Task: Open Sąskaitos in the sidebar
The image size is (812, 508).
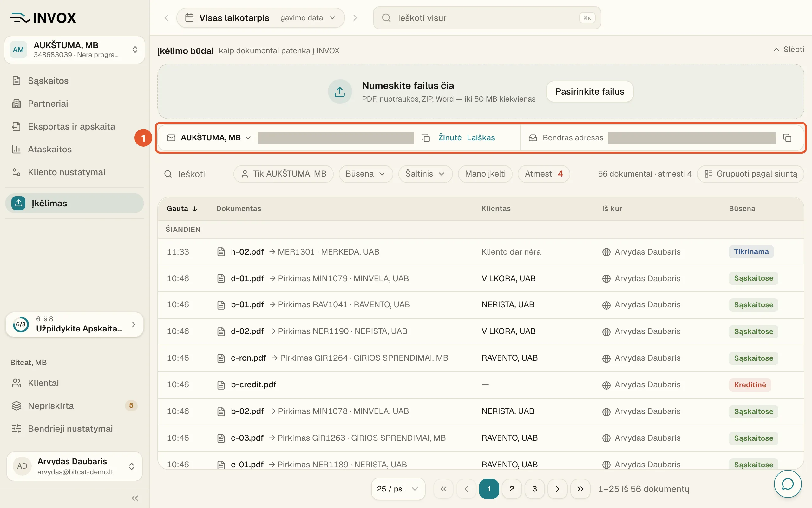Action: click(75, 81)
